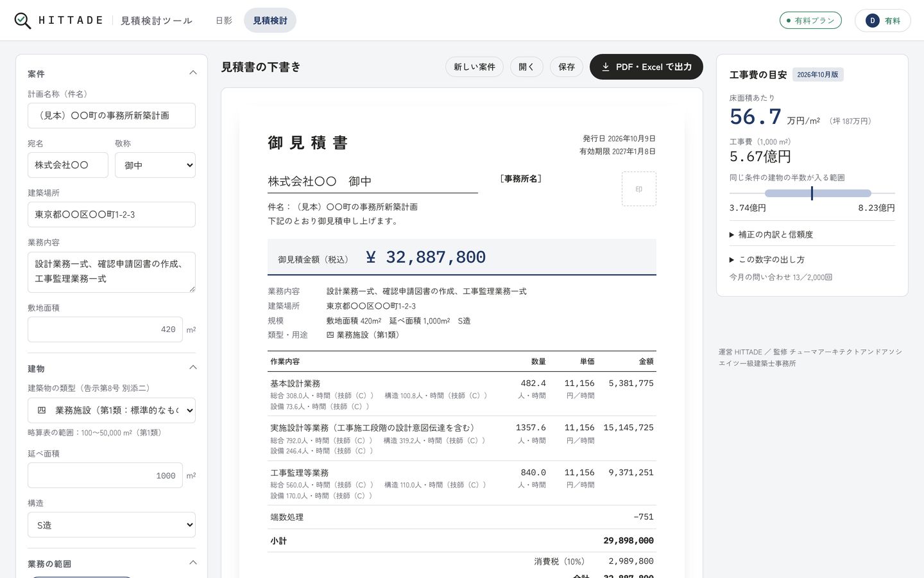Click the 新しい案件 button
This screenshot has width=924, height=578.
pyautogui.click(x=474, y=67)
